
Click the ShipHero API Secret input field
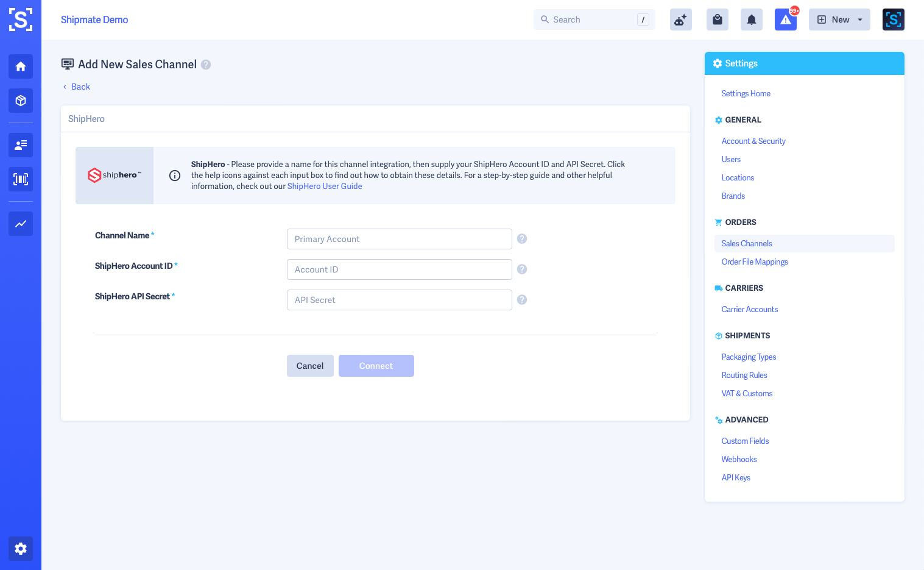400,300
